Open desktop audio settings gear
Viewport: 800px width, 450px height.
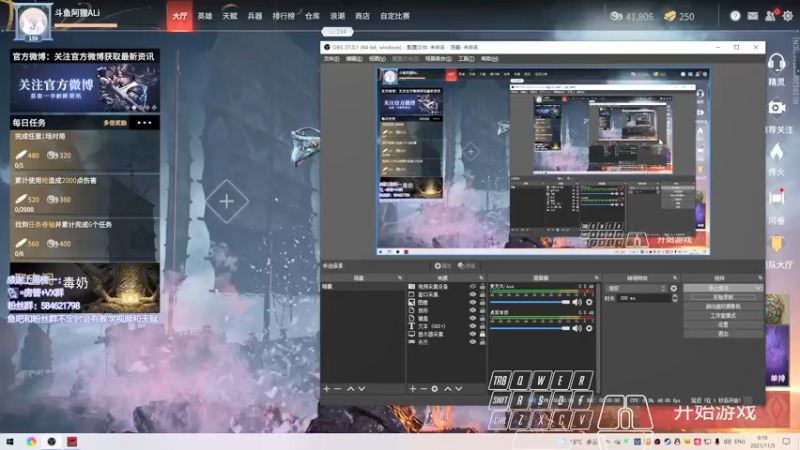point(589,329)
